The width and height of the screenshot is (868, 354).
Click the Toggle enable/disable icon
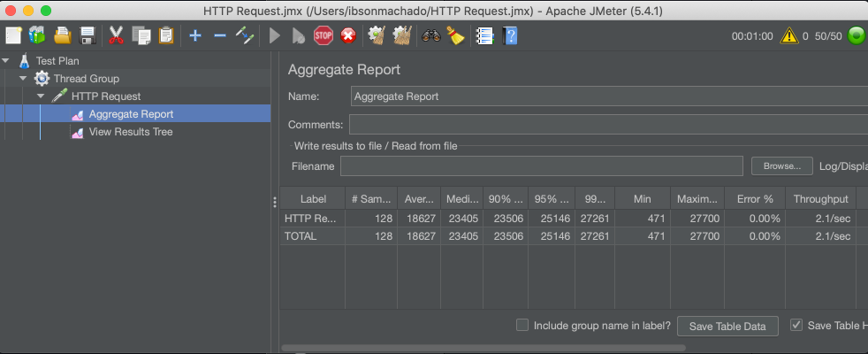tap(245, 36)
